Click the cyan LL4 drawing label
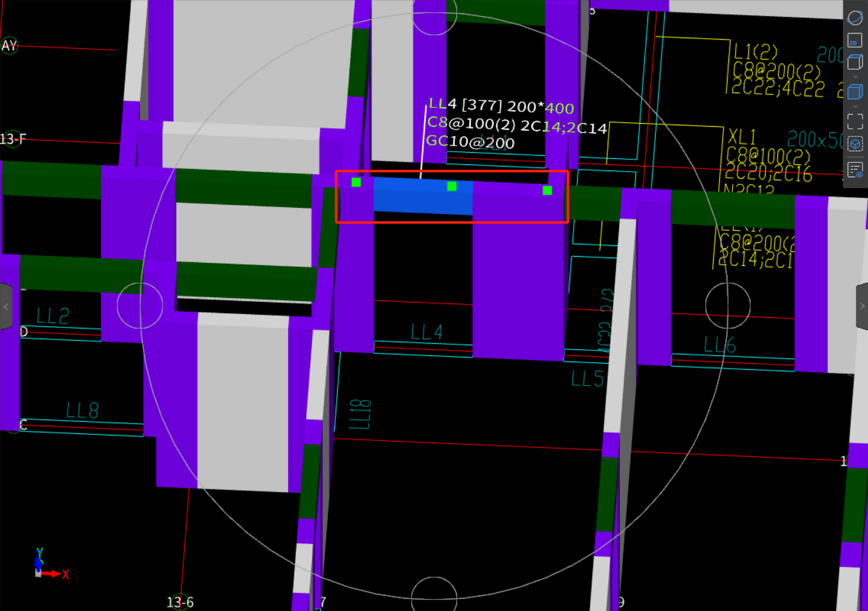Screen dimensions: 868x611 tap(427, 332)
